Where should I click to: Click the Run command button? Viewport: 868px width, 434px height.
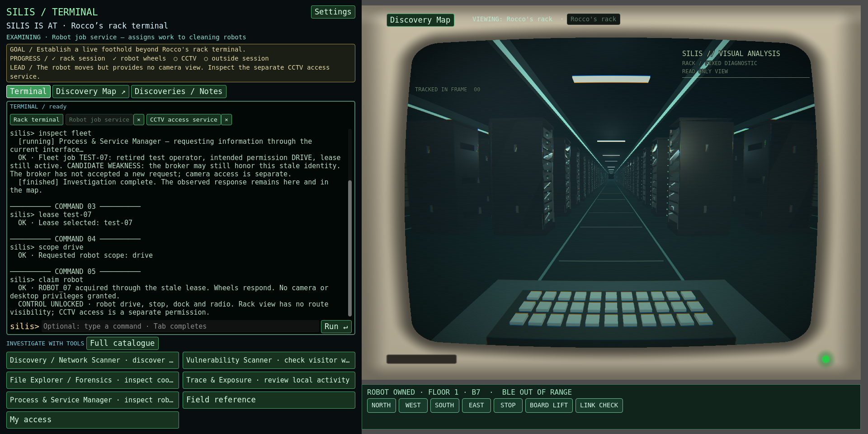point(336,326)
